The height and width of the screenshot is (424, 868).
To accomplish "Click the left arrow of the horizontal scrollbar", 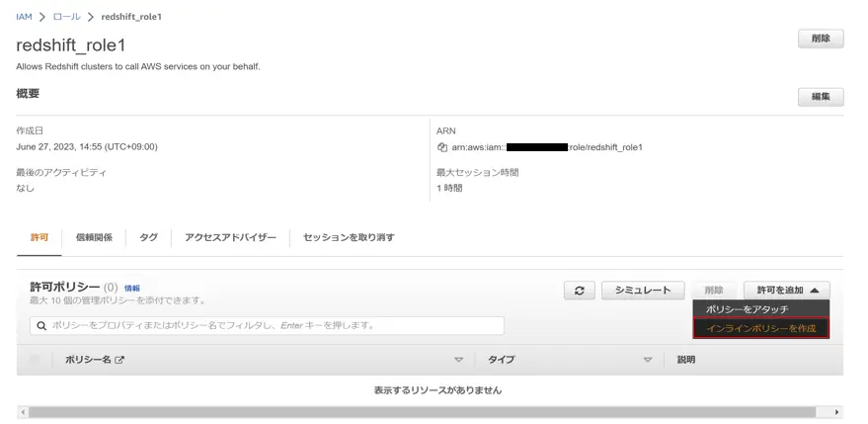I will pos(23,412).
